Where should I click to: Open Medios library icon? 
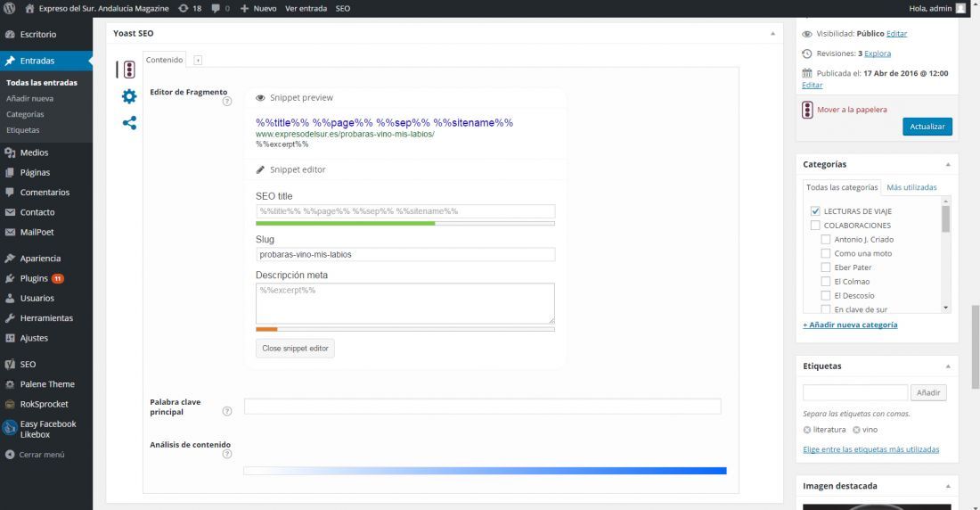[10, 152]
